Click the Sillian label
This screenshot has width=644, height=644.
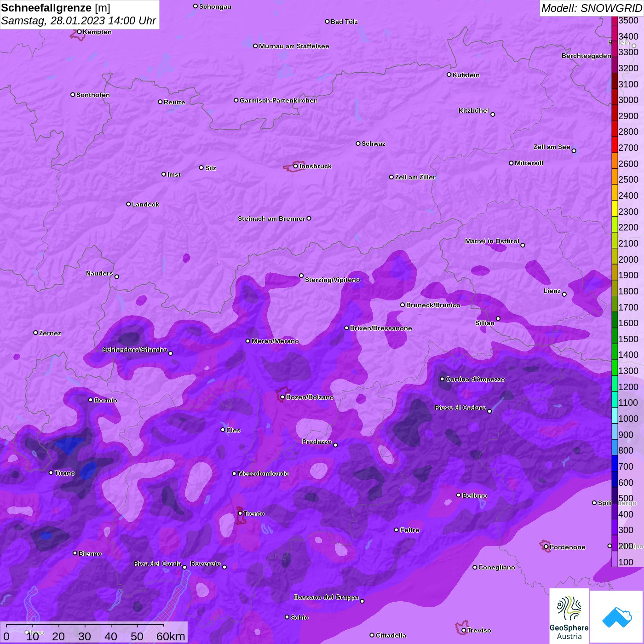(x=485, y=323)
